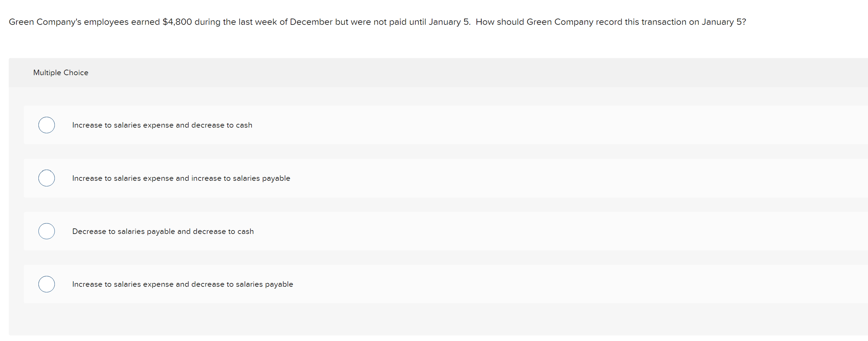Click the '$4,800' amount in question text
Screen dimensions: 868x341
(x=177, y=22)
